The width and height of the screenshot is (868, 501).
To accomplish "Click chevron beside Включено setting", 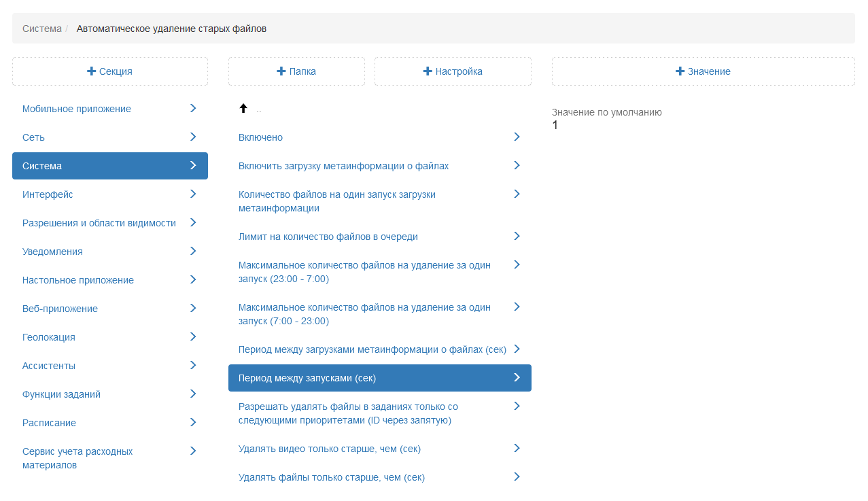I will tap(517, 137).
